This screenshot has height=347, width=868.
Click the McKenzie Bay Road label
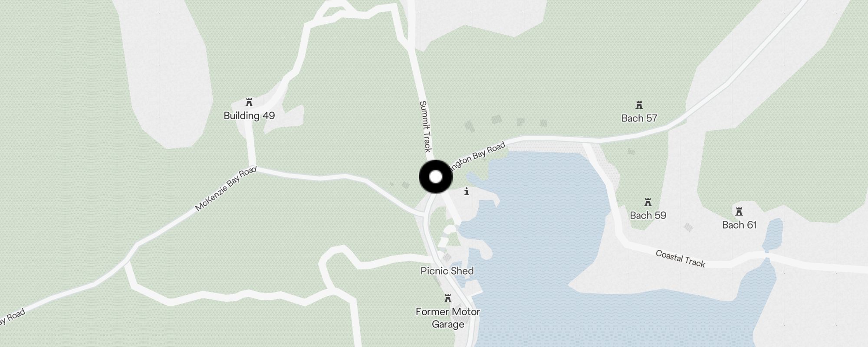(x=225, y=189)
